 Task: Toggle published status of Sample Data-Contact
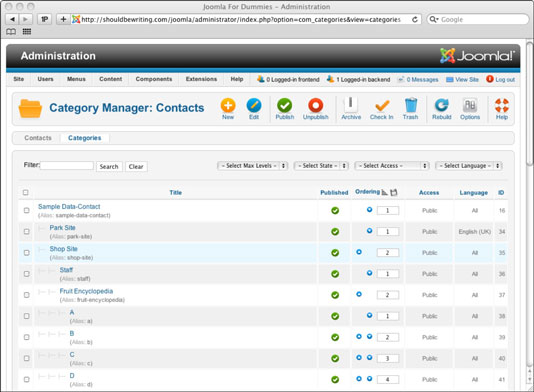[335, 210]
